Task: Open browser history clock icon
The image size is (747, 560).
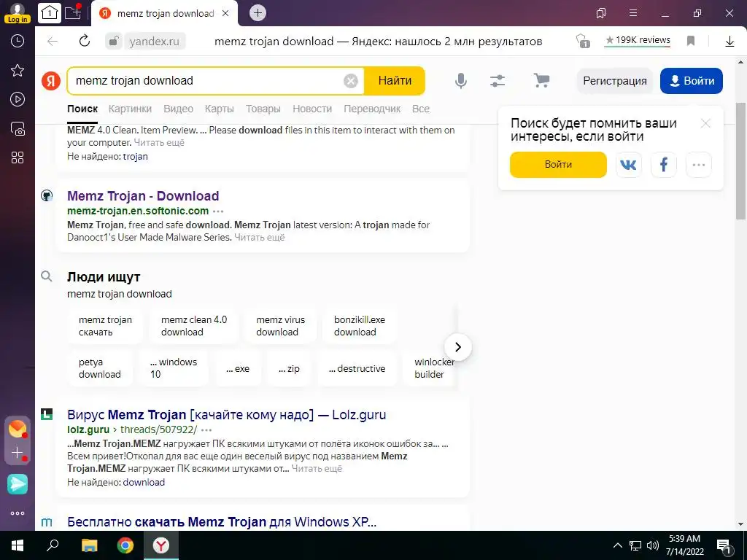Action: click(x=18, y=41)
